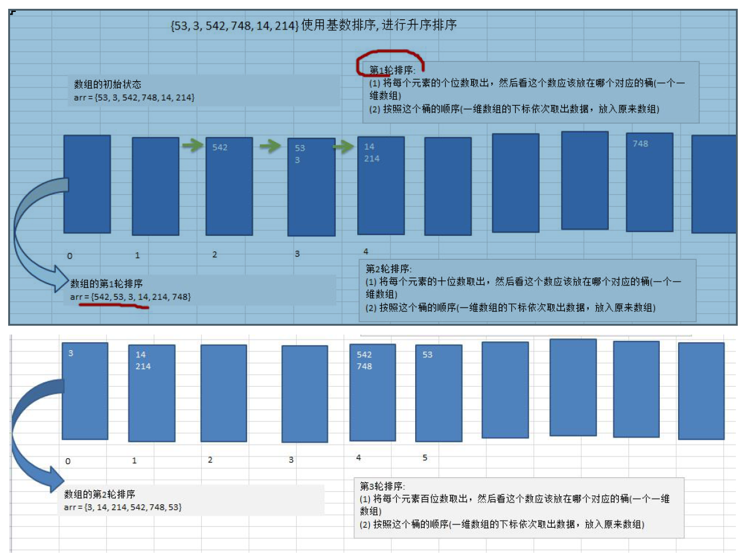Click the value 214 in the upper bucket row
This screenshot has width=756, height=554.
coord(372,158)
